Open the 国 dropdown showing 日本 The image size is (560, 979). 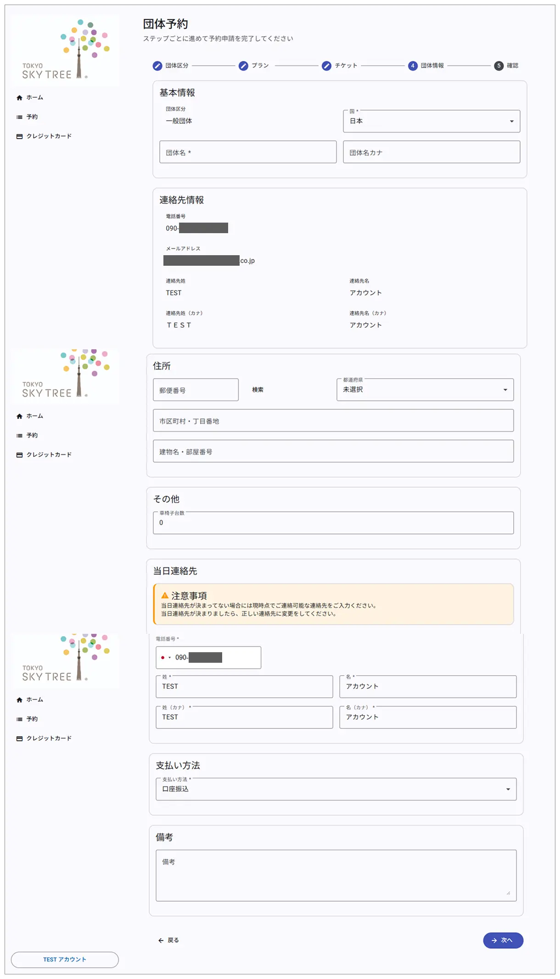pyautogui.click(x=431, y=121)
